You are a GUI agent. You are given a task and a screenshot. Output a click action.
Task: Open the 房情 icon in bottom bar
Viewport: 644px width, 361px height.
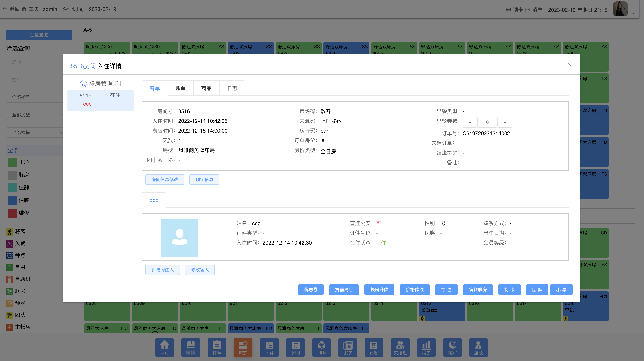click(x=191, y=347)
